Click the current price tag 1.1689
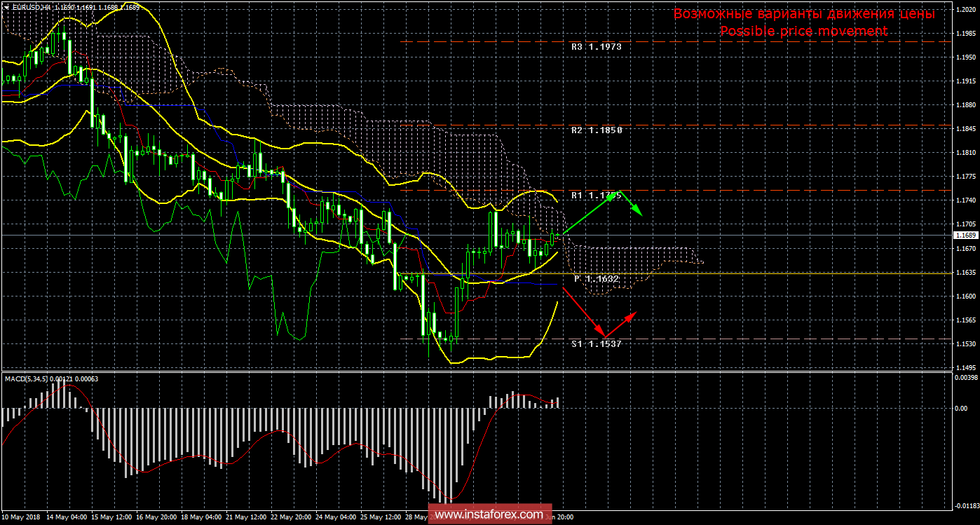Viewport: 980px width, 525px height. coord(967,236)
